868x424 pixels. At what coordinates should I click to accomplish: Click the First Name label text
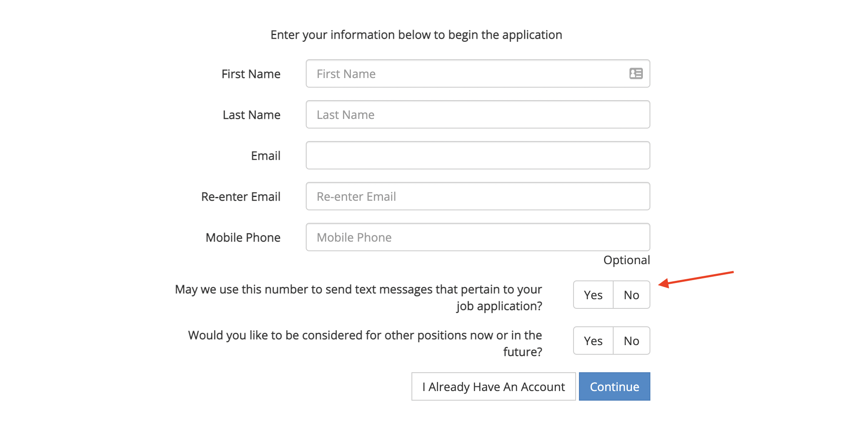click(x=251, y=74)
